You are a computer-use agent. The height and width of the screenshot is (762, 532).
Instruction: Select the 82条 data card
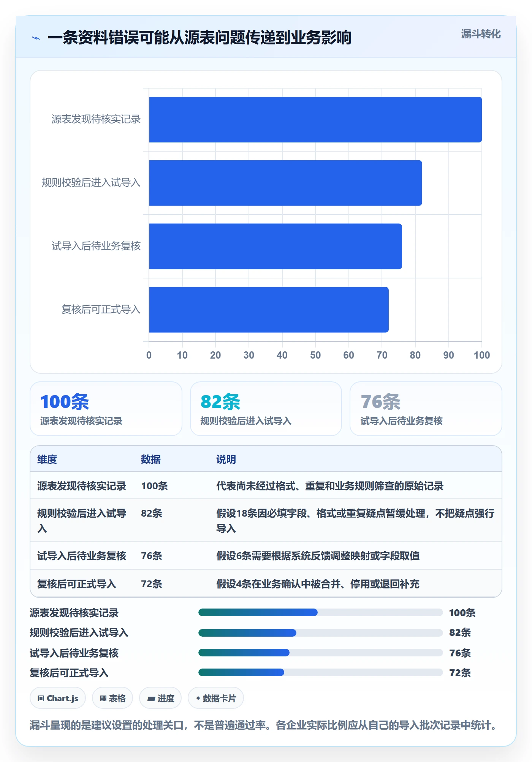pyautogui.click(x=266, y=409)
